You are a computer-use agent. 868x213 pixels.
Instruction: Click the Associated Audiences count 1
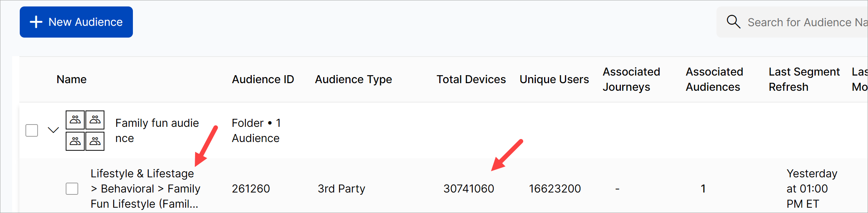[x=703, y=189]
